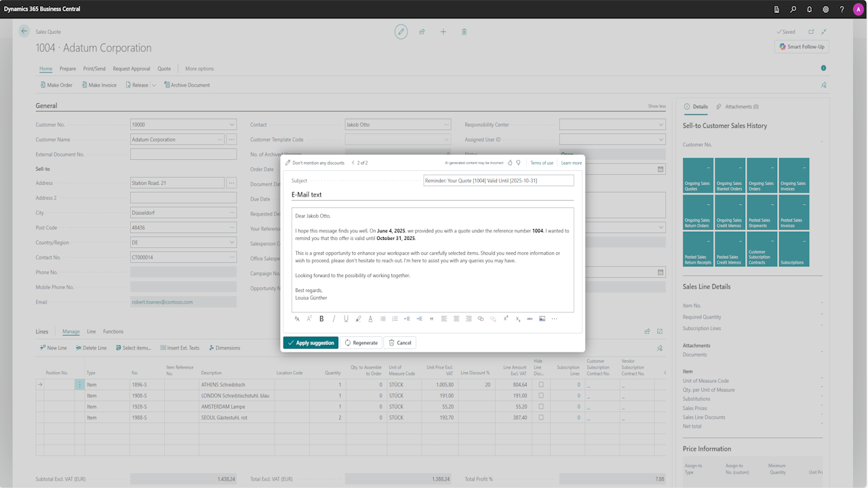This screenshot has width=868, height=488.
Task: Toggle italic formatting in email editor
Action: click(x=334, y=319)
